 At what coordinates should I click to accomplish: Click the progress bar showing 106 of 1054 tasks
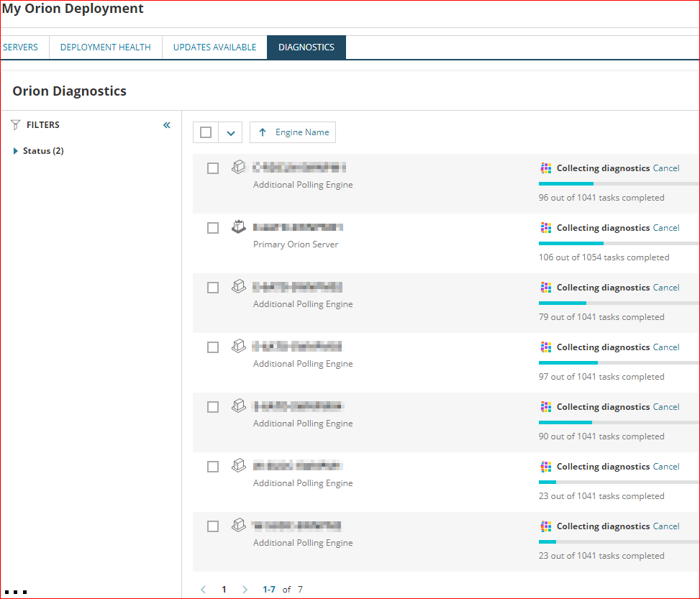[x=619, y=243]
